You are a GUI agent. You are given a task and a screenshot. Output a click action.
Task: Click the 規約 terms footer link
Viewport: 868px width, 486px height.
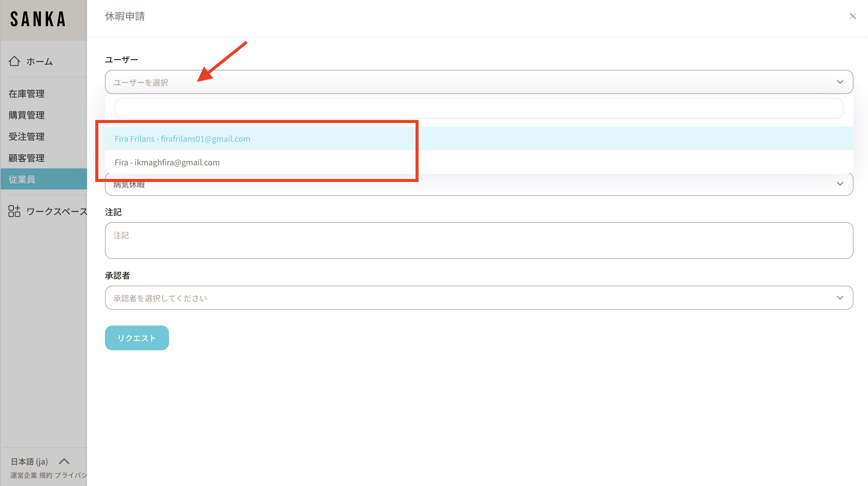tap(45, 475)
